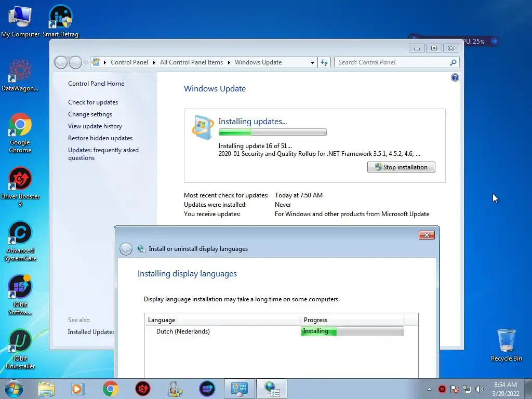The height and width of the screenshot is (399, 532).
Task: Click CPU 25% widget arrow
Action: click(494, 41)
